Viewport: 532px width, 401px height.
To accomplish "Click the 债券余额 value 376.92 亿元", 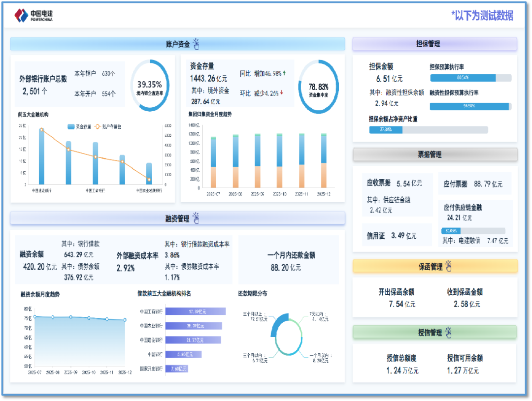I will tap(79, 278).
